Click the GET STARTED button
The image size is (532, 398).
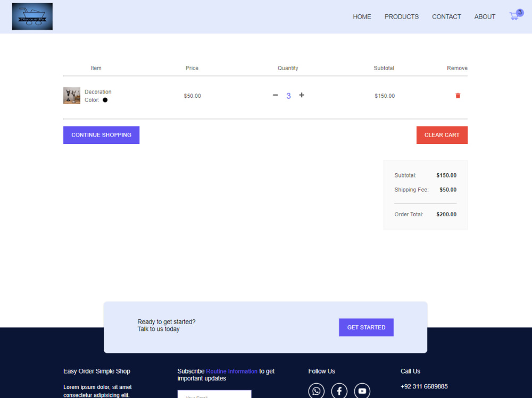coord(366,327)
